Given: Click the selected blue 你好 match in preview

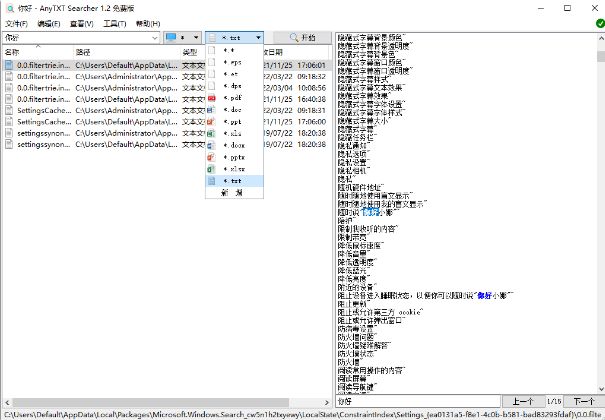Looking at the screenshot, I should (x=371, y=212).
